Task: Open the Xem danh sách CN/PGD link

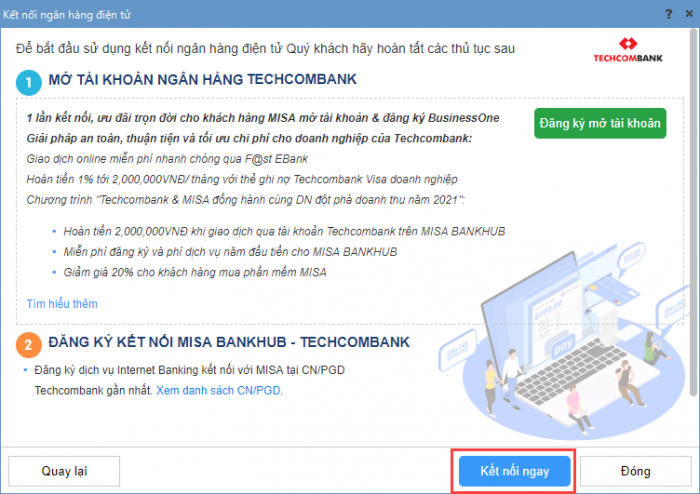Action: 218,390
